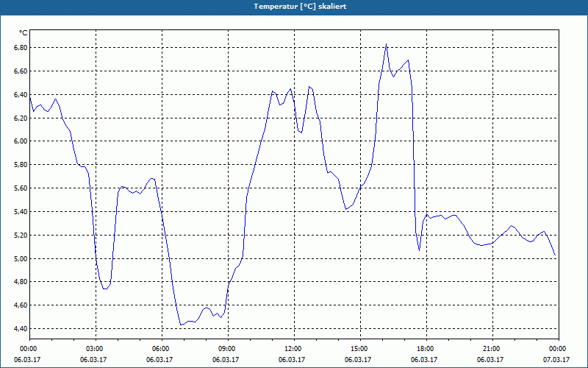Select the '6,60' y-axis value
588x368 pixels.
pyautogui.click(x=21, y=71)
